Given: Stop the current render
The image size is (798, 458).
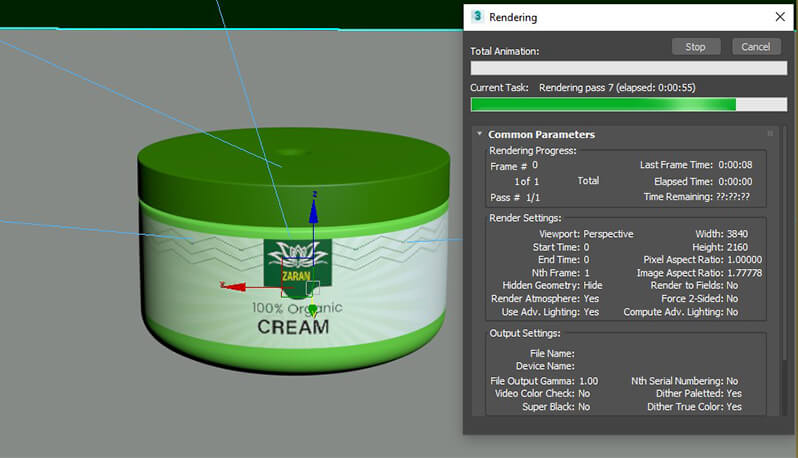Looking at the screenshot, I should (x=695, y=47).
